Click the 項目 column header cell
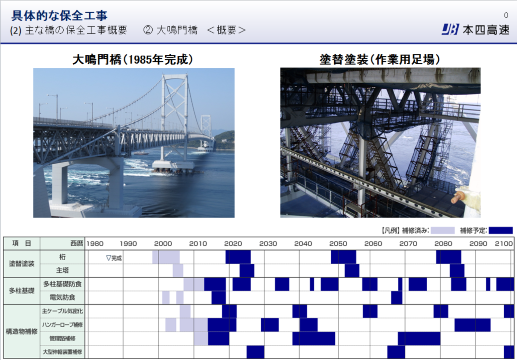Viewport: 517px width, 360px height. tap(22, 243)
